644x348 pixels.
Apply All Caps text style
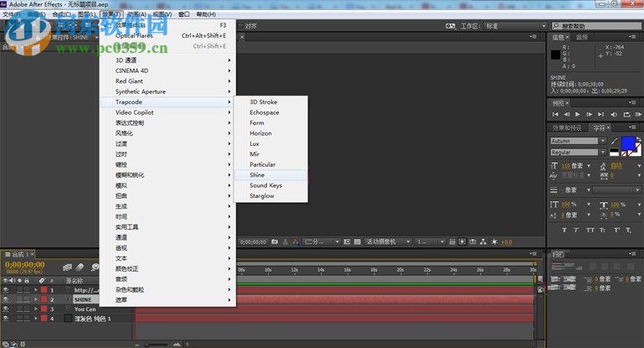pos(590,231)
